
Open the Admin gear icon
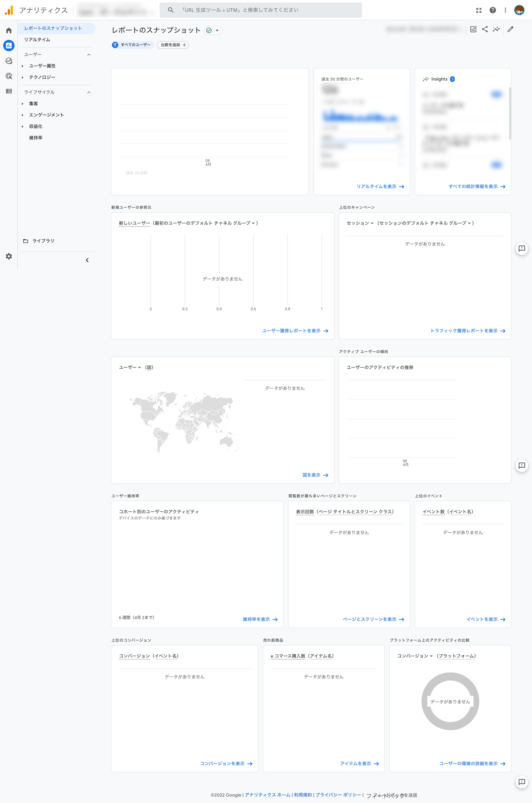coord(9,256)
